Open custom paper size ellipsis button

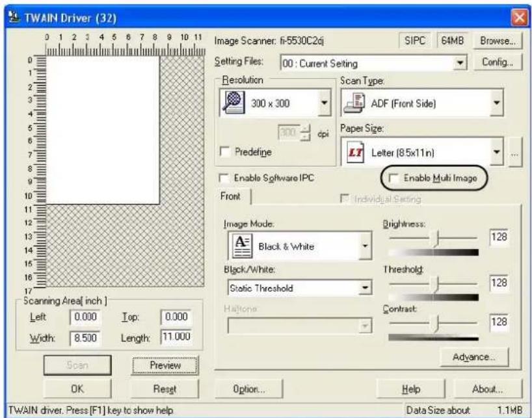tap(514, 152)
